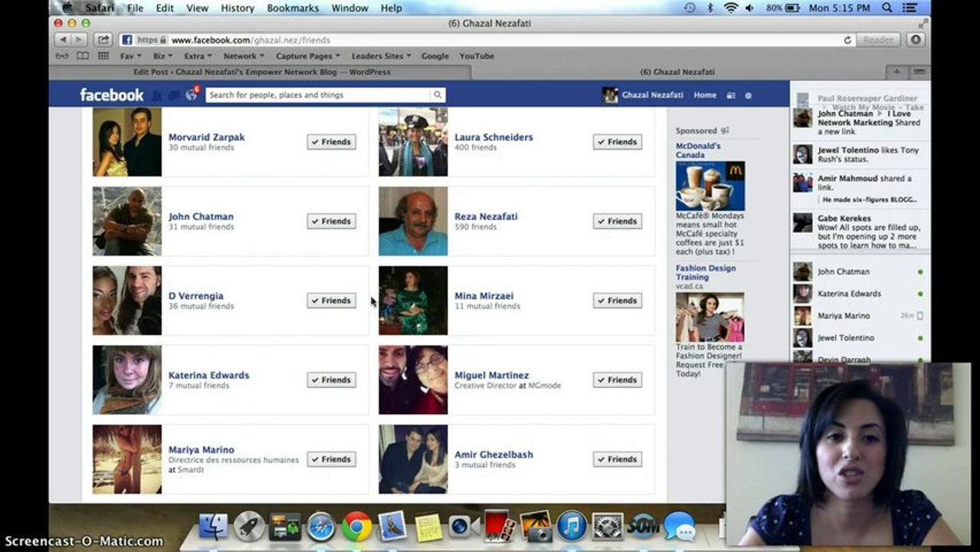
Task: Go to Facebook Home link
Action: [705, 95]
